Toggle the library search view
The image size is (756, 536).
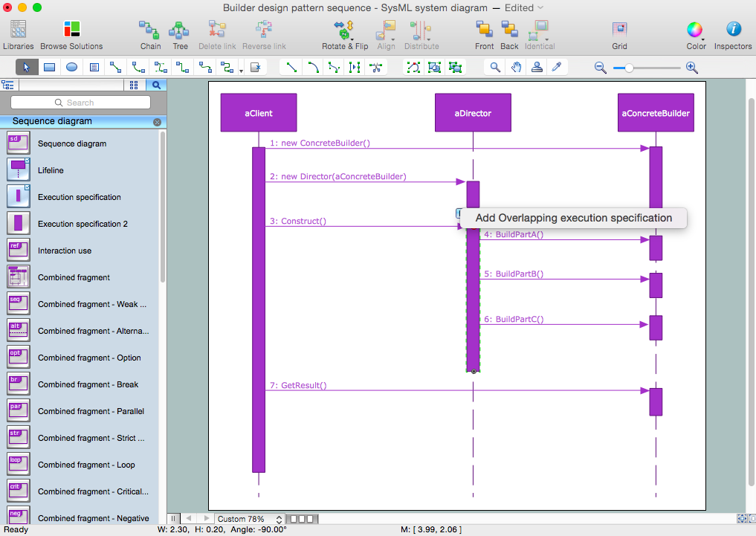tap(157, 85)
